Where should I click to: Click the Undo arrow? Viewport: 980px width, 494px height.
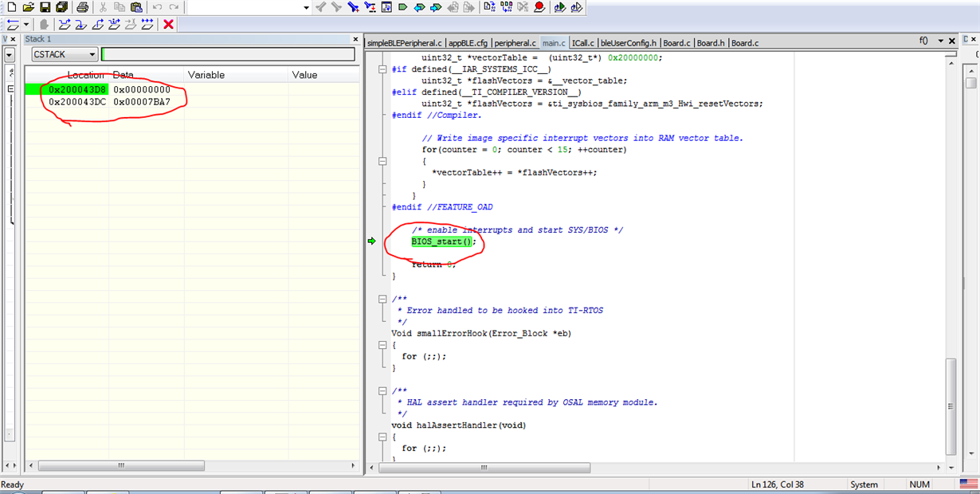pyautogui.click(x=157, y=7)
